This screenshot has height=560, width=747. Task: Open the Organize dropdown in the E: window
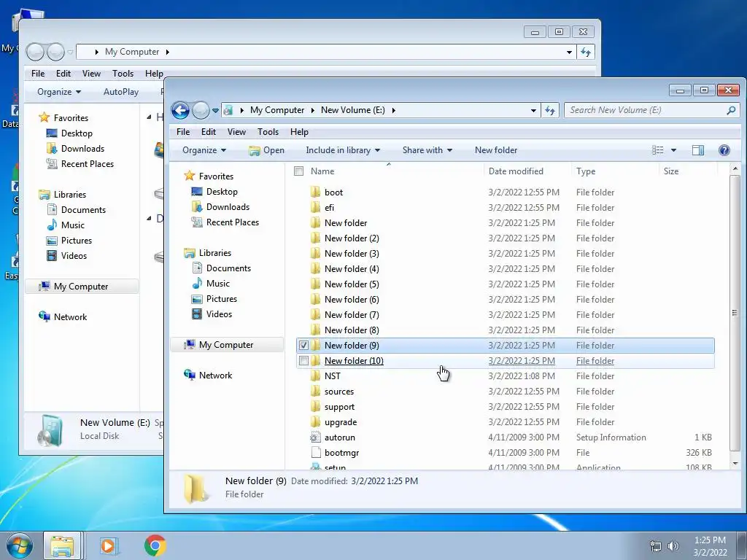[x=204, y=150]
